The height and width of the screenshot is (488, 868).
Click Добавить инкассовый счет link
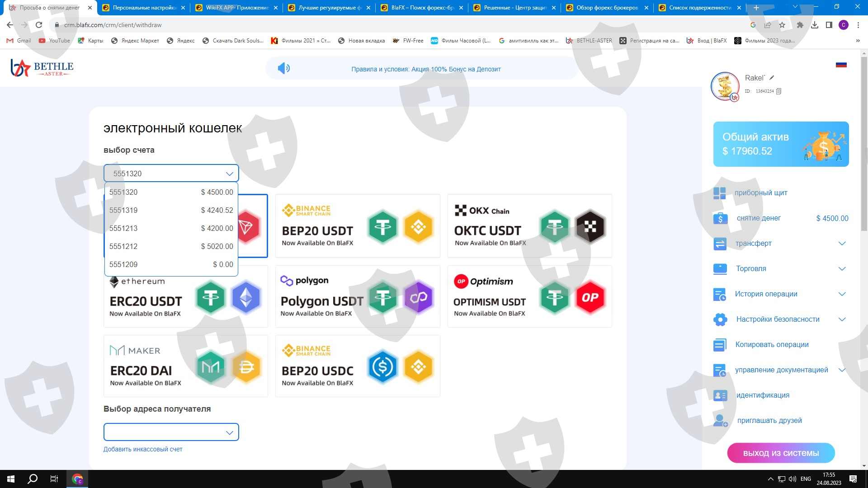[143, 449]
